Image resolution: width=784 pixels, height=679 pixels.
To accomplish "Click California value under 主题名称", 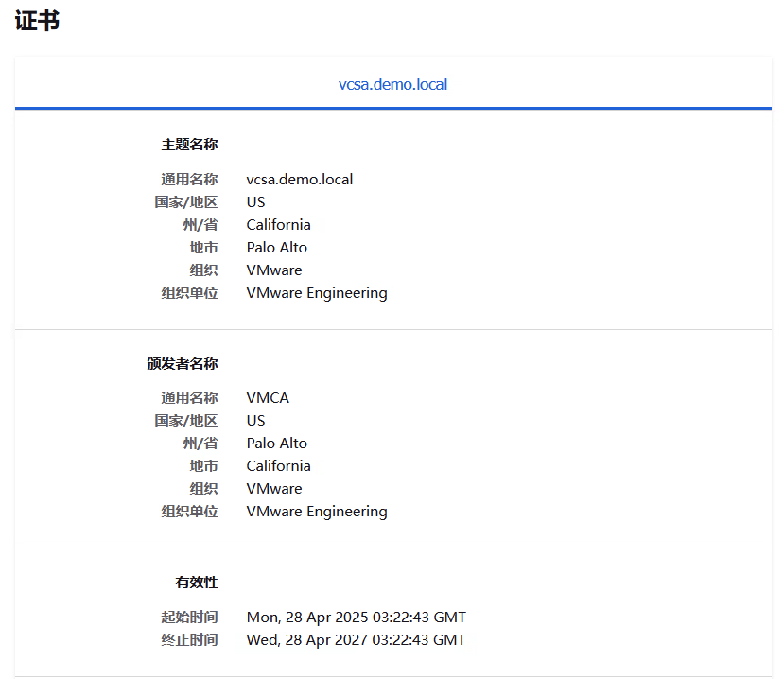I will 279,225.
